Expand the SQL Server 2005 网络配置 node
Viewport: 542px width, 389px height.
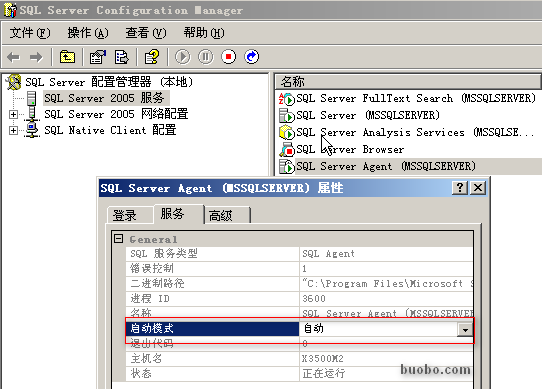13,114
